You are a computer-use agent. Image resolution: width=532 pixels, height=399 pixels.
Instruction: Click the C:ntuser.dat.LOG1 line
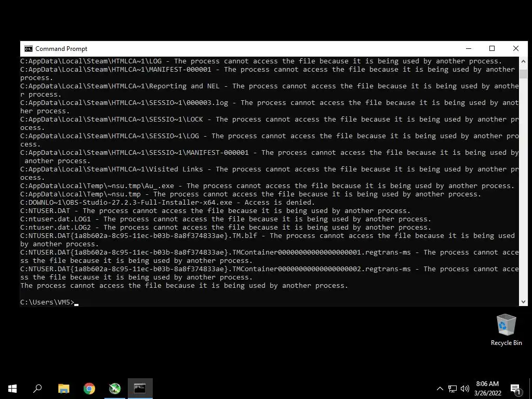(x=225, y=219)
